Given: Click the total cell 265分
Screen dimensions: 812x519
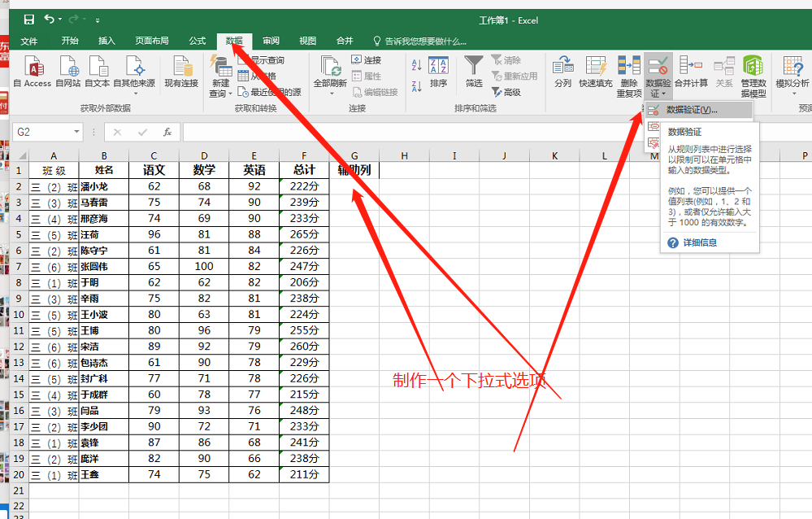Looking at the screenshot, I should click(x=304, y=234).
